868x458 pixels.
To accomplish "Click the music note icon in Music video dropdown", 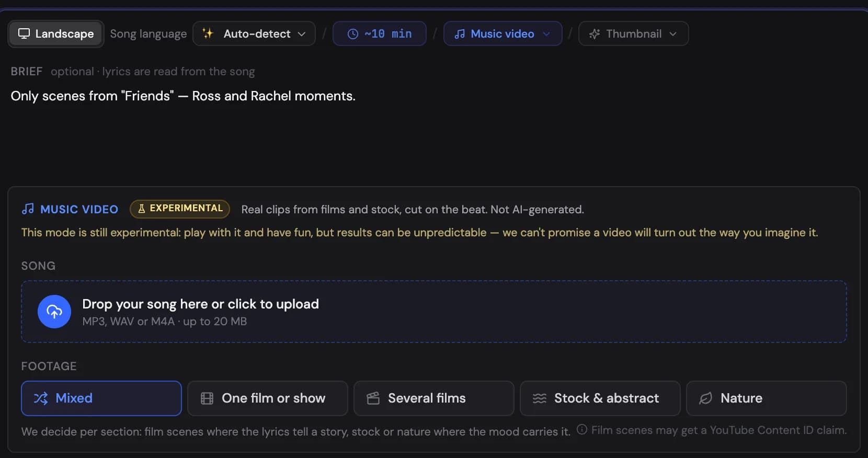I will pyautogui.click(x=460, y=34).
